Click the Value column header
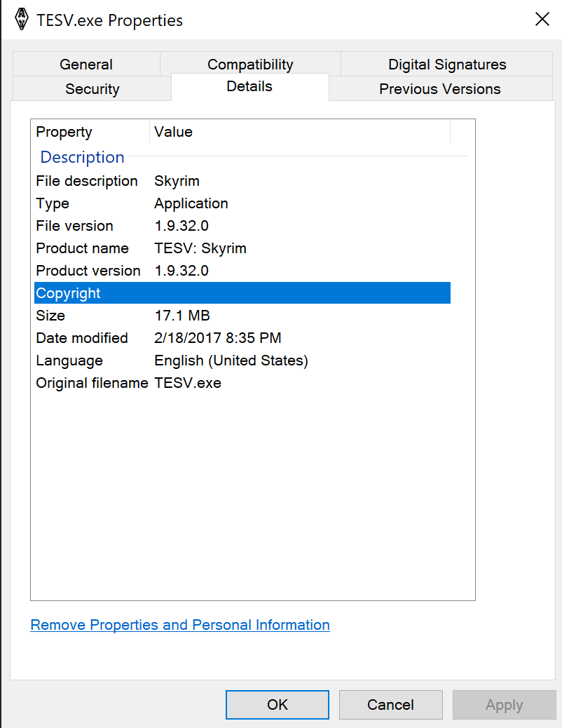562x728 pixels. (x=300, y=132)
